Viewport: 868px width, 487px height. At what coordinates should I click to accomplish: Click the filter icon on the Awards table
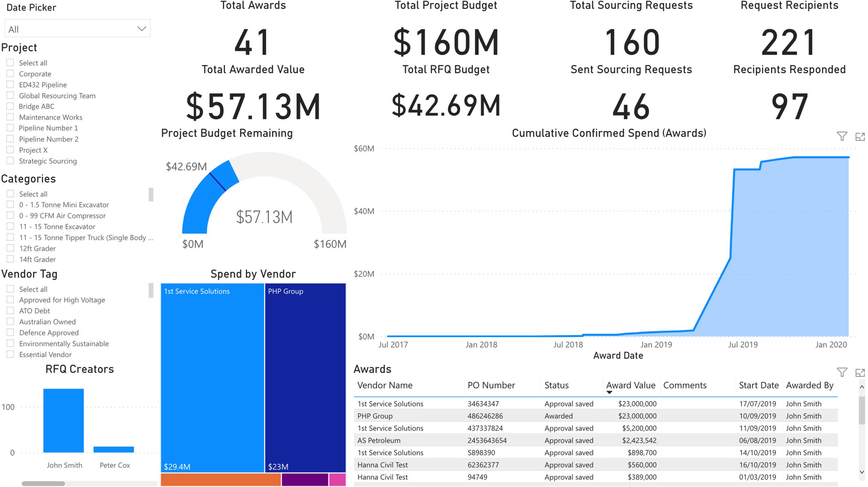click(x=841, y=372)
